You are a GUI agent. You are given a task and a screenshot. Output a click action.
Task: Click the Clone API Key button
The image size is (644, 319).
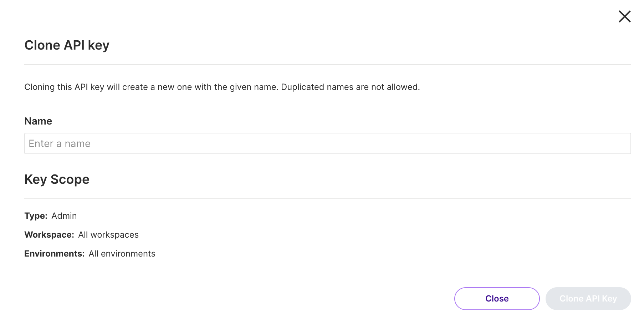click(588, 299)
